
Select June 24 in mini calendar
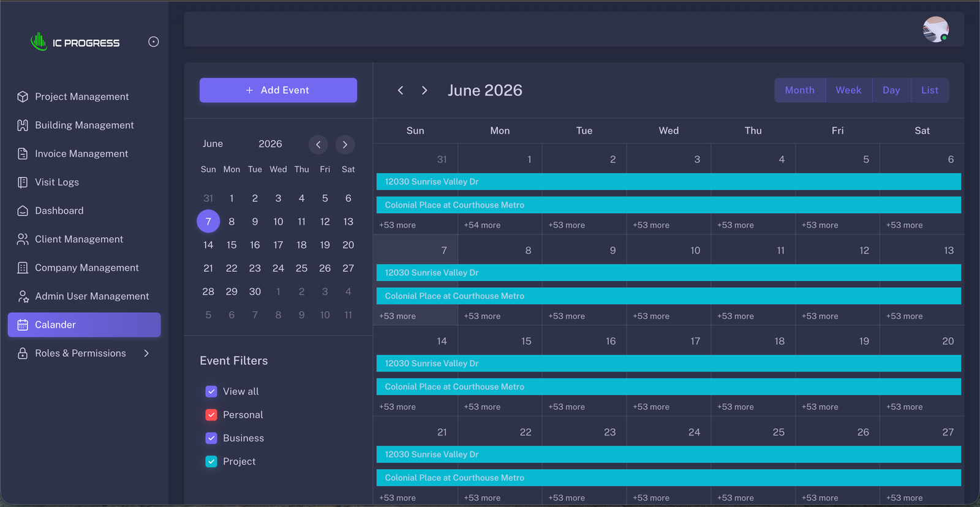278,268
